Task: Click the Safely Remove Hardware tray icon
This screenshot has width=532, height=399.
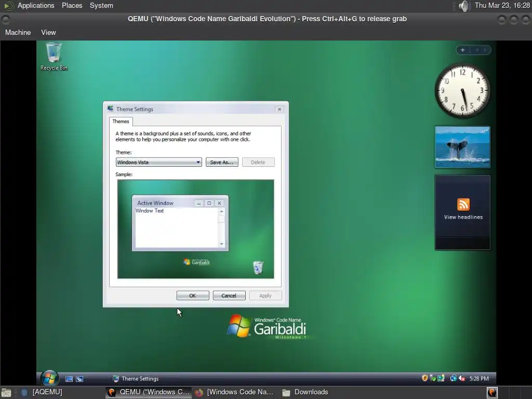Action: click(433, 378)
